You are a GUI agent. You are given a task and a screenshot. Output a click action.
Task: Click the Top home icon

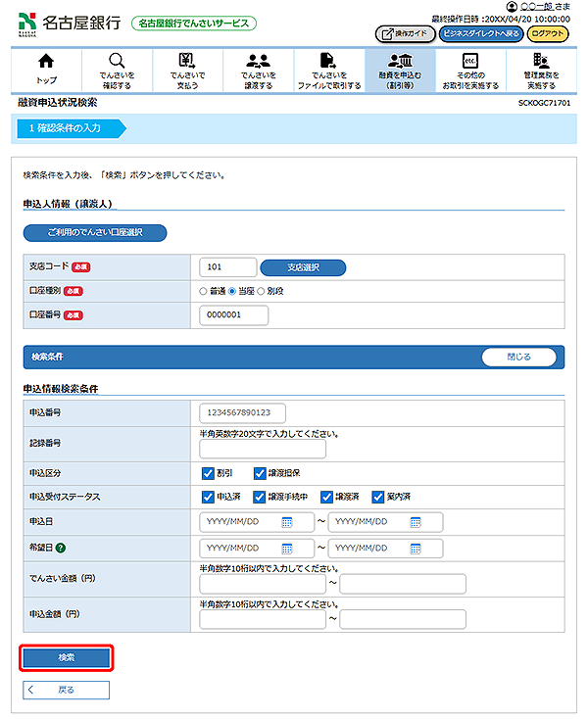[x=45, y=61]
